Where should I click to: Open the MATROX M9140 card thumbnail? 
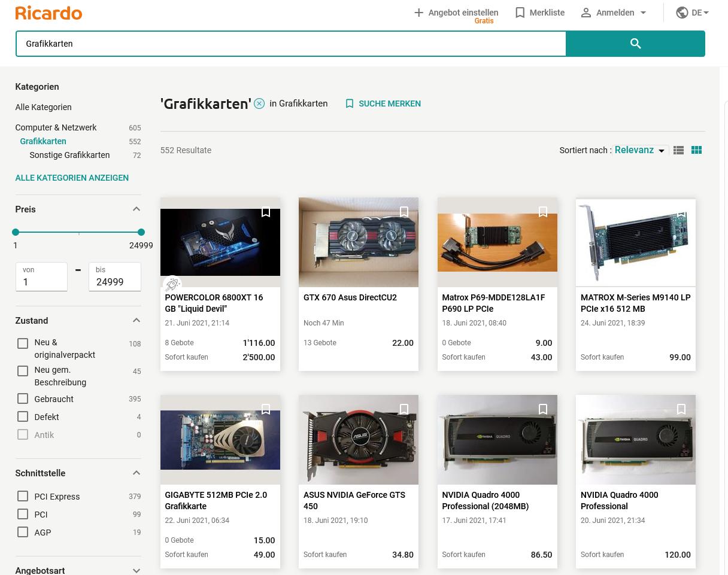[x=636, y=242]
